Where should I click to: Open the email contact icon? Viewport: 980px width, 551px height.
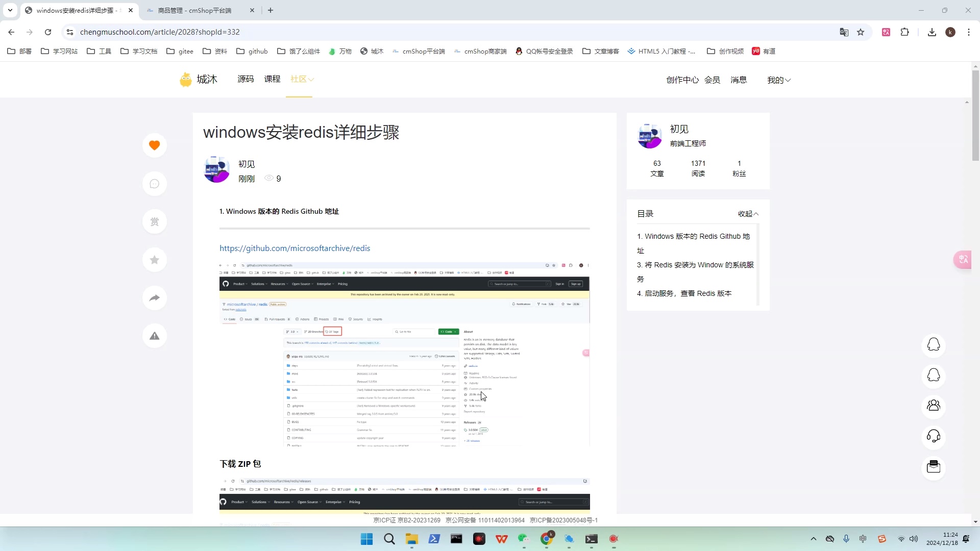(934, 467)
